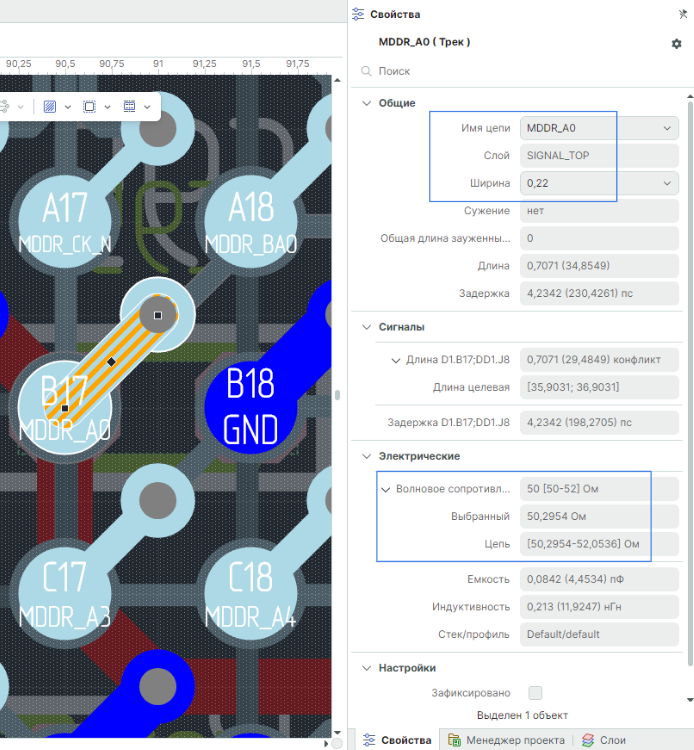The width and height of the screenshot is (694, 750).
Task: Toggle the Зафиксировано checkbox
Action: (535, 693)
